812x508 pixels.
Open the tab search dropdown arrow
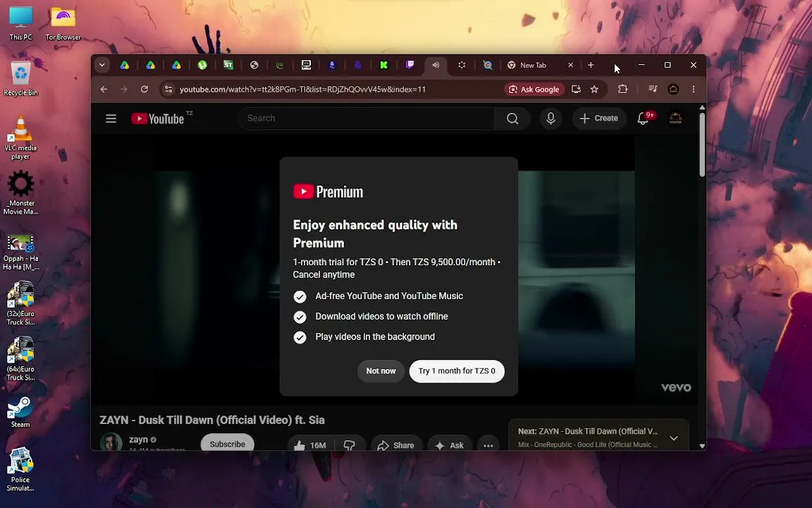(102, 65)
